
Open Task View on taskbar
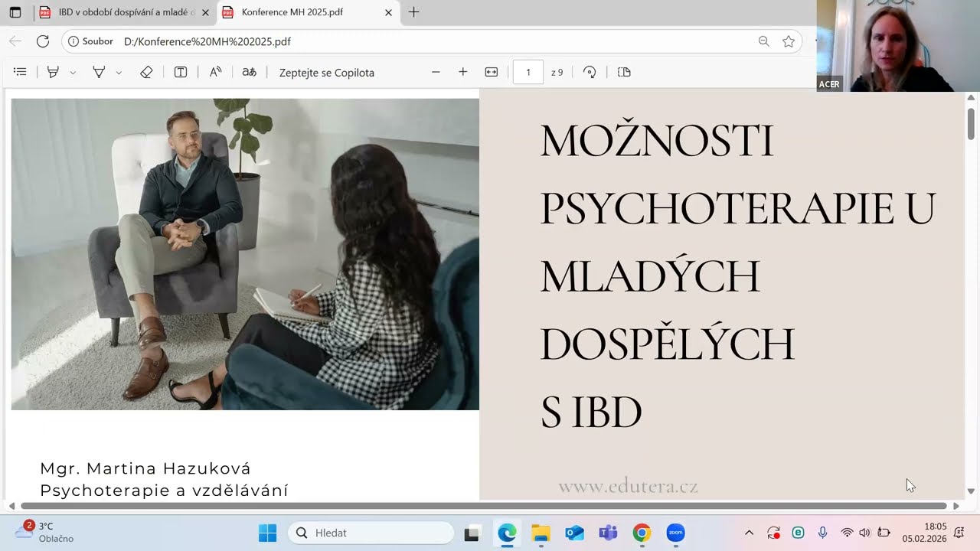pyautogui.click(x=472, y=533)
